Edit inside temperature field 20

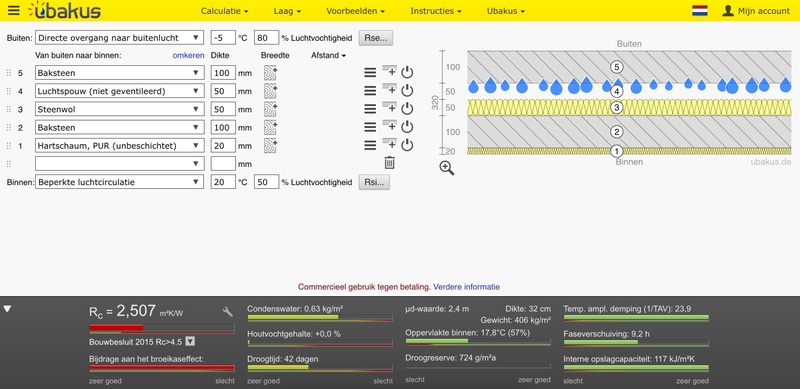(x=223, y=182)
